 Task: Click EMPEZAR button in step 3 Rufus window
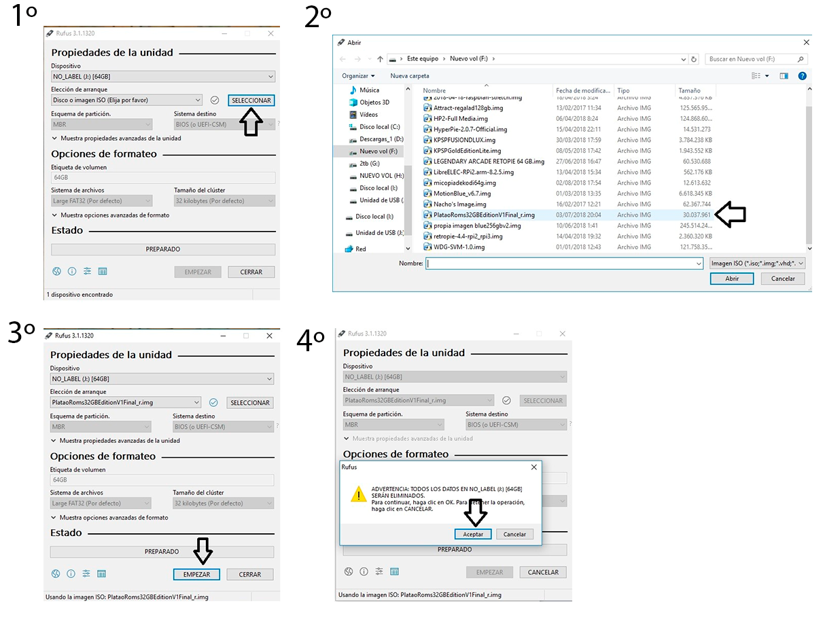tap(196, 574)
